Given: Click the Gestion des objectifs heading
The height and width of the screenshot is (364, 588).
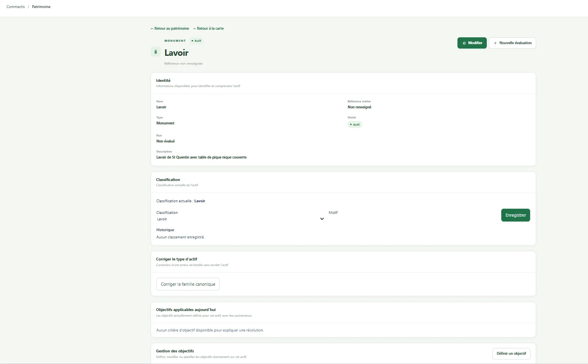Looking at the screenshot, I should [x=175, y=351].
